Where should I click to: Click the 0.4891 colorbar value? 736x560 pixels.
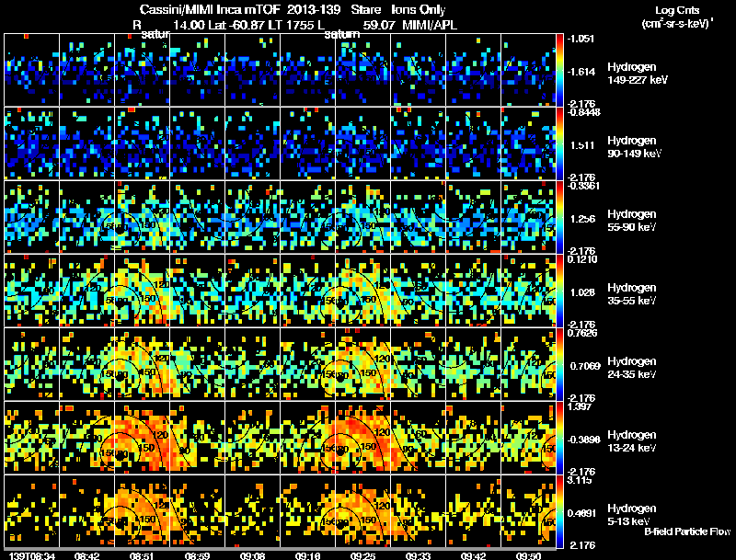[x=582, y=513]
